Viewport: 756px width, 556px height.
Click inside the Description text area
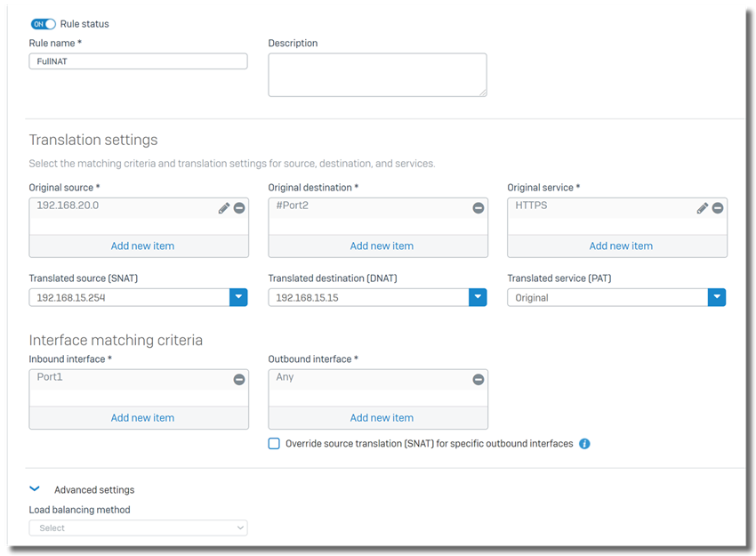pyautogui.click(x=377, y=75)
